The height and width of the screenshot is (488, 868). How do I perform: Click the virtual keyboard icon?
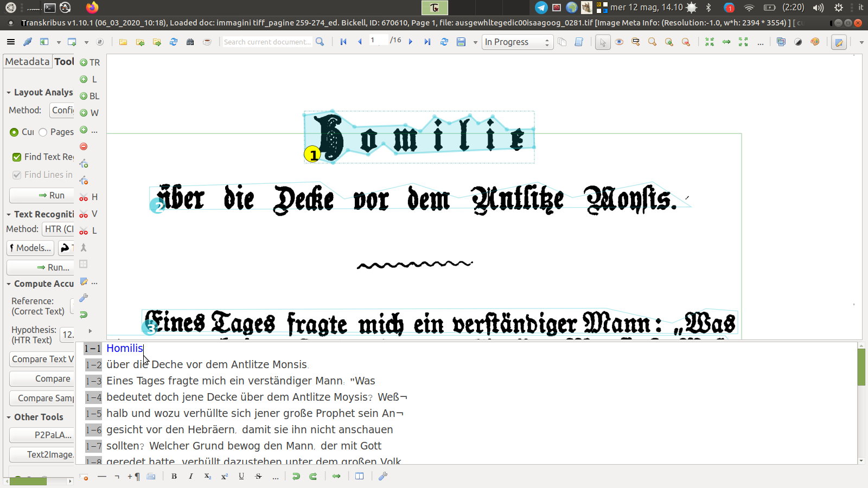(151, 476)
